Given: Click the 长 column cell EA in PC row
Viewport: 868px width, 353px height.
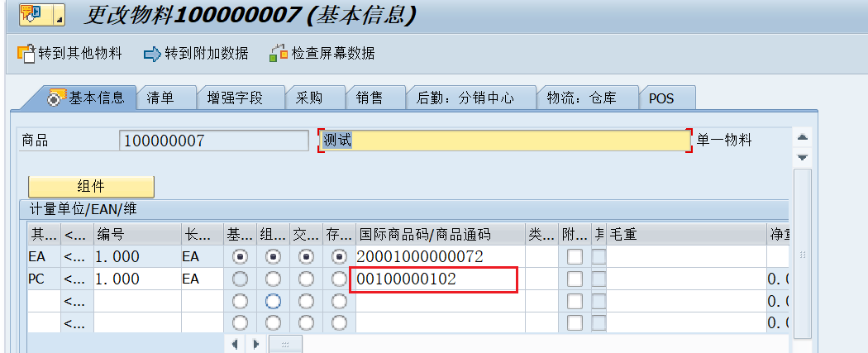Looking at the screenshot, I should (x=202, y=279).
